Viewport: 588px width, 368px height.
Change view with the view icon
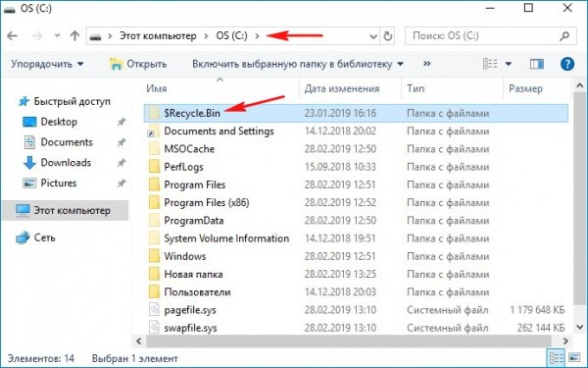pyautogui.click(x=490, y=64)
